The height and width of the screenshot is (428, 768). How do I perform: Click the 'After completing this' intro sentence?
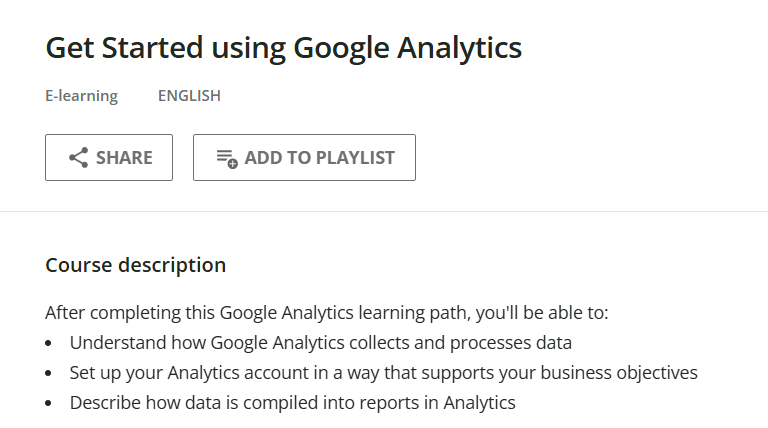[326, 312]
